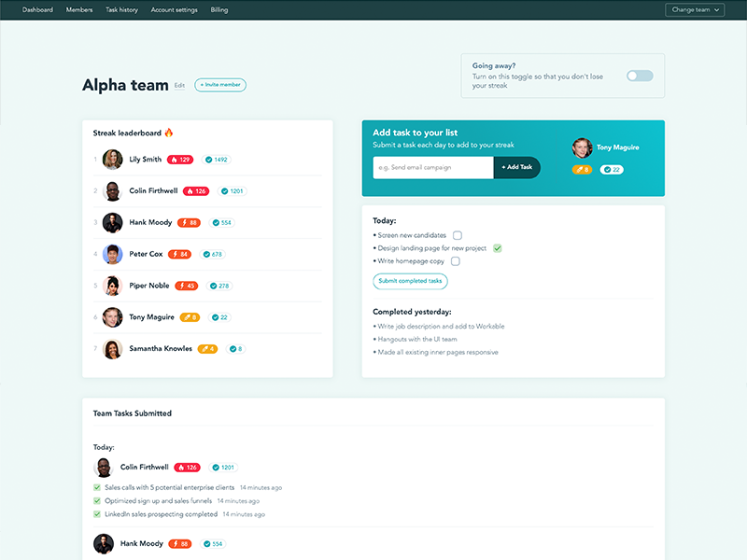This screenshot has height=560, width=747.
Task: Click Samantha Knowles' 4 streak badge
Action: [207, 349]
